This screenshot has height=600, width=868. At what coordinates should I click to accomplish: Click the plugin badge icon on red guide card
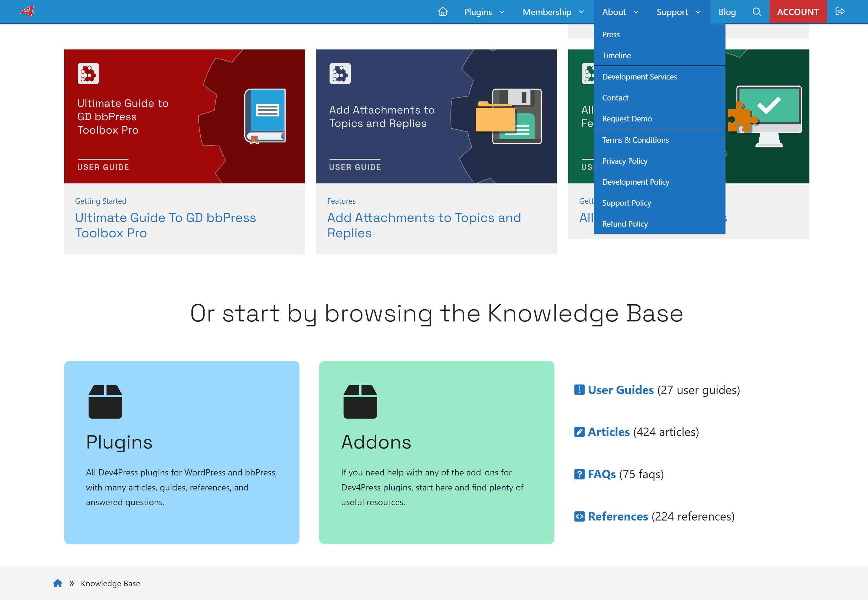coord(88,73)
